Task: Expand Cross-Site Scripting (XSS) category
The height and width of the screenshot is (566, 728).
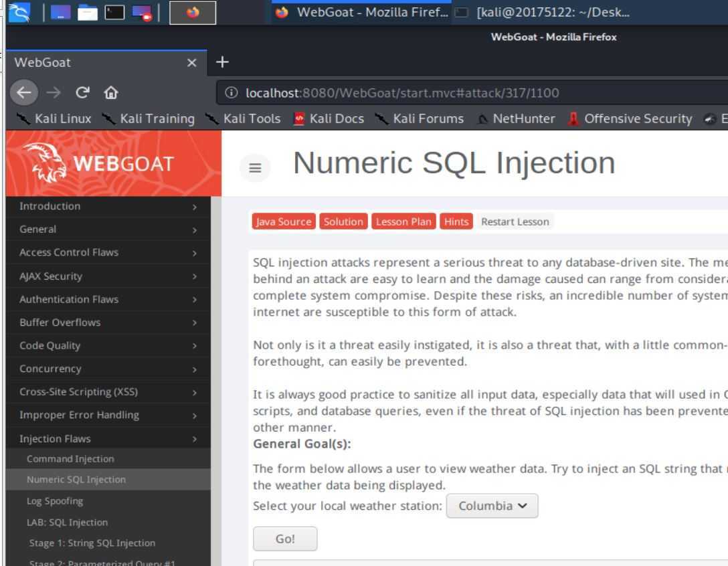Action: click(108, 392)
